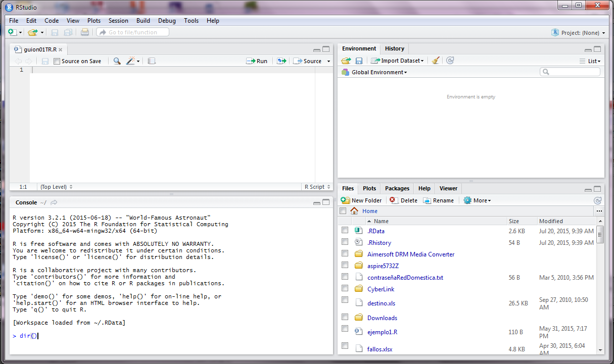
Task: Open the New File dropdown arrow
Action: [x=21, y=33]
